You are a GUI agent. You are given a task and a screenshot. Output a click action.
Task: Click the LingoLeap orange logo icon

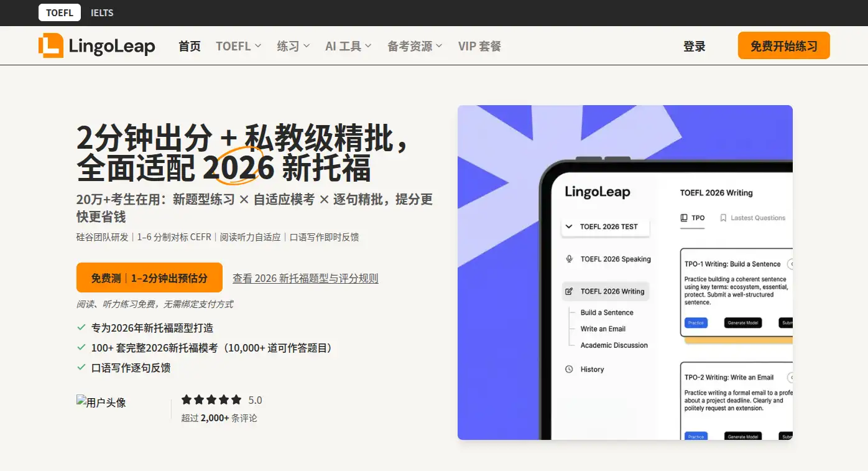pyautogui.click(x=50, y=46)
